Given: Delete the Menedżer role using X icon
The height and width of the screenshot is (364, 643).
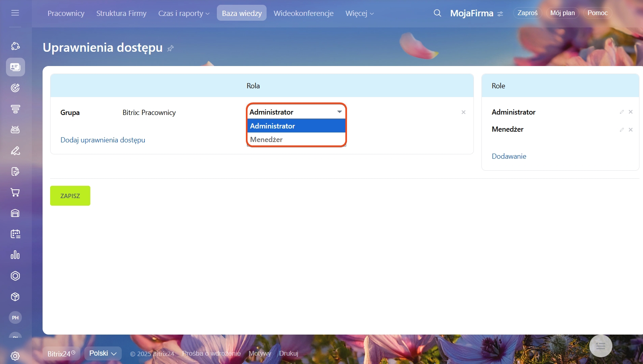Looking at the screenshot, I should point(631,130).
